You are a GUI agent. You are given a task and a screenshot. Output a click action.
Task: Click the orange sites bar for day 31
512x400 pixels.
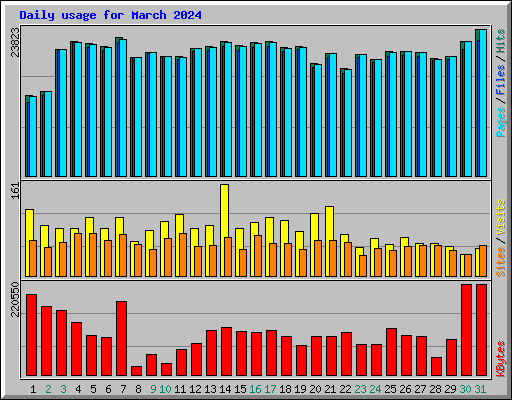tap(483, 261)
